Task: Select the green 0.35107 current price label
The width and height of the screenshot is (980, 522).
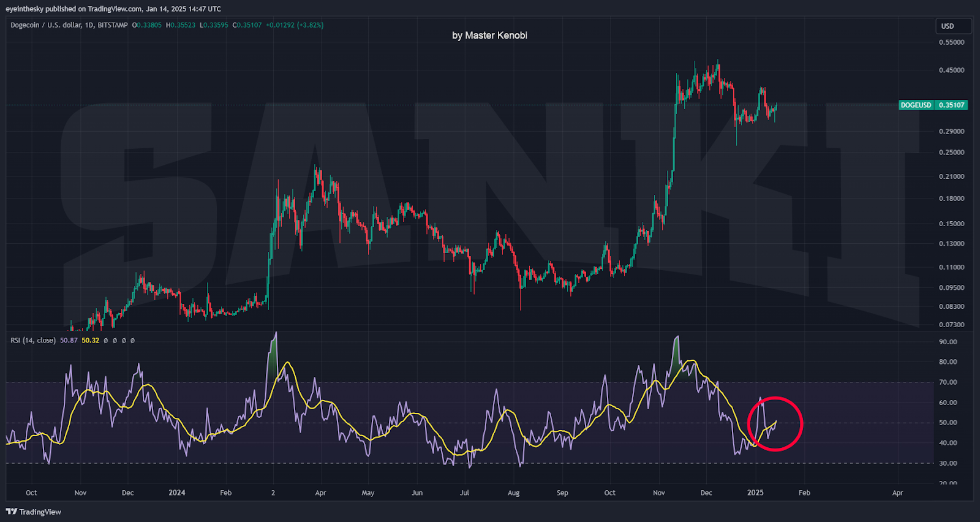Action: pyautogui.click(x=951, y=105)
